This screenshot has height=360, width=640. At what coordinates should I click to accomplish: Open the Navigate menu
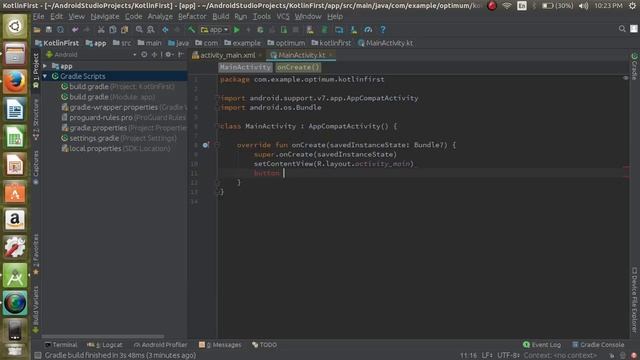click(105, 17)
